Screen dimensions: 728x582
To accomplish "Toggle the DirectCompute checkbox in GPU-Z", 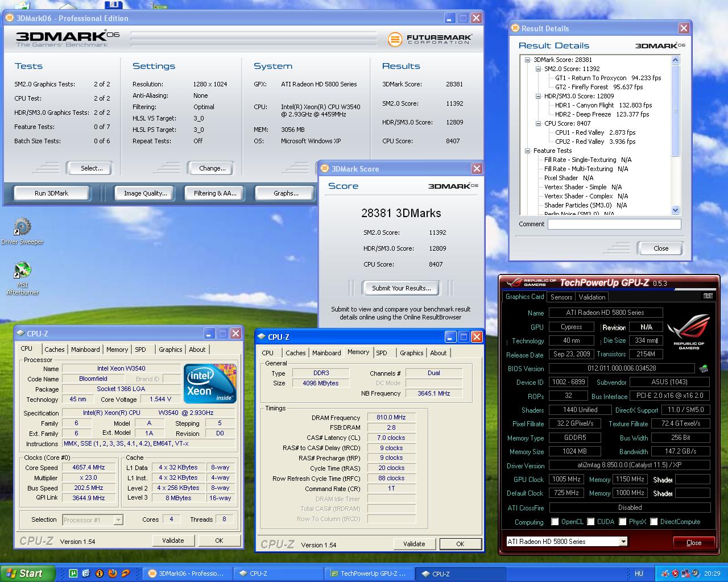I will [654, 522].
